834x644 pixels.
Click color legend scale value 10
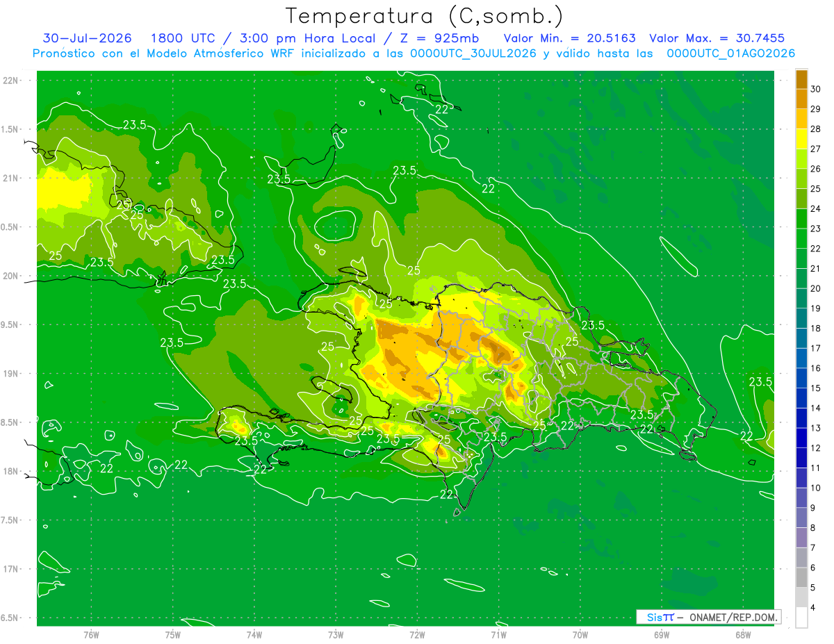pyautogui.click(x=815, y=488)
